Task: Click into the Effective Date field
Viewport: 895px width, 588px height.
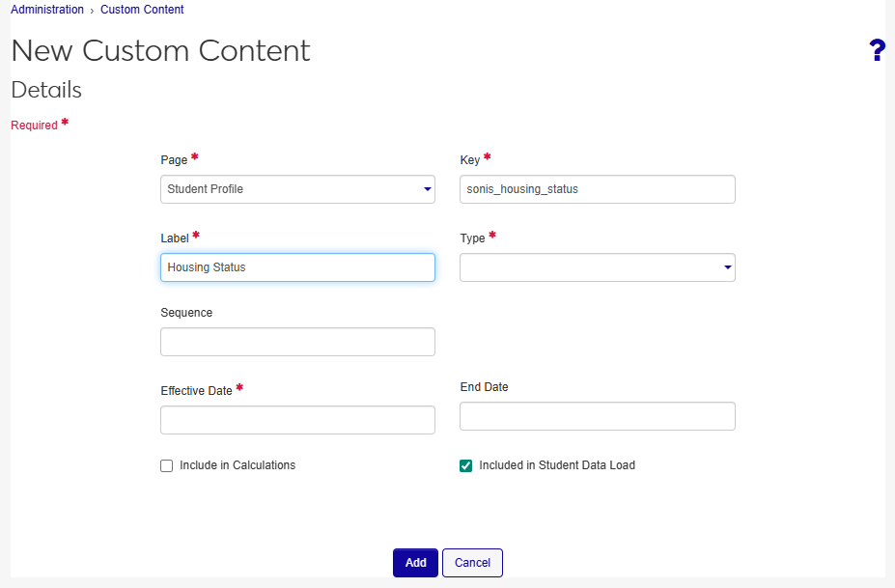Action: pyautogui.click(x=297, y=420)
